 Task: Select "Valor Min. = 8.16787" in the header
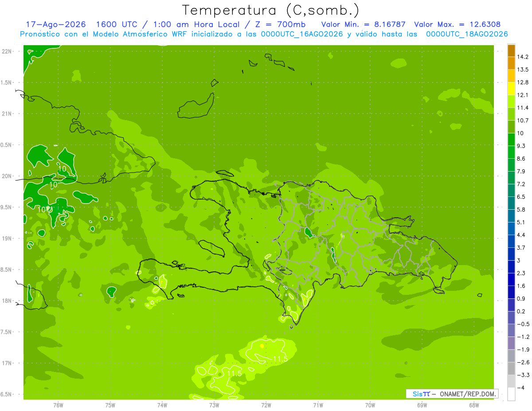pos(363,24)
